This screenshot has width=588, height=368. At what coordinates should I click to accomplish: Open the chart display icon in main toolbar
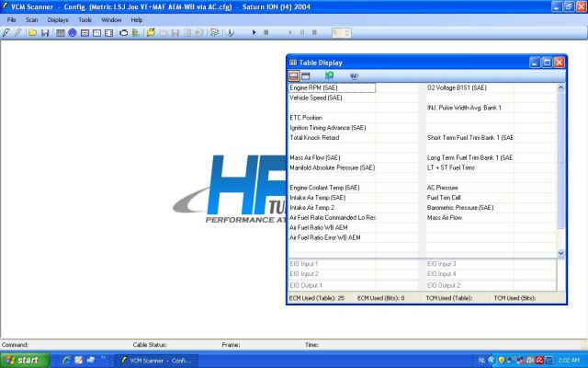[x=85, y=33]
